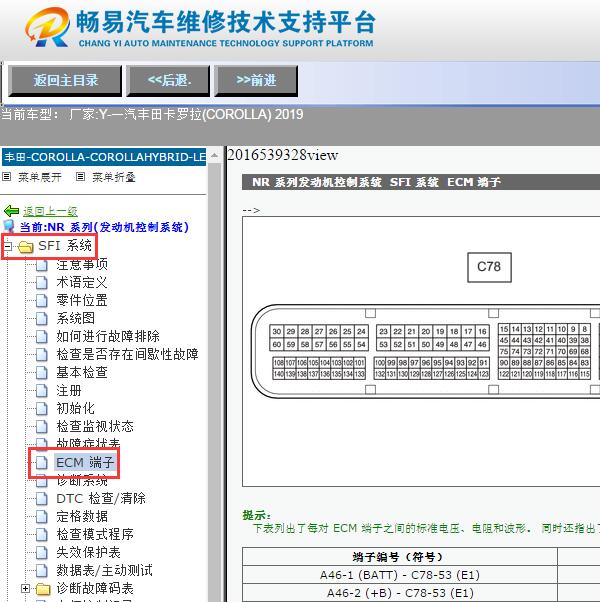Go forward with the >>前进 button

point(256,81)
